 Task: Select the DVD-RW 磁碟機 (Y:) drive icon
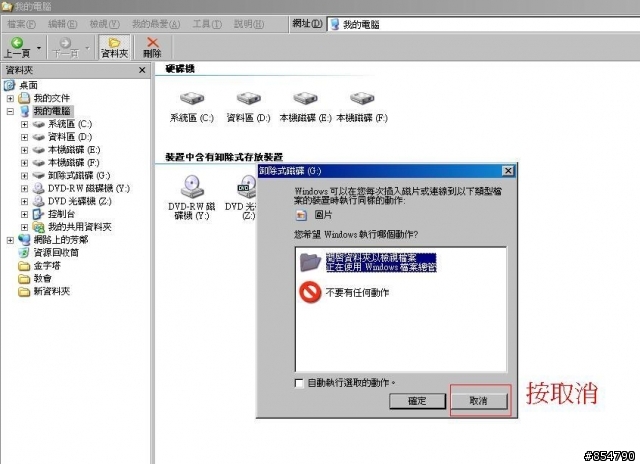click(x=192, y=187)
